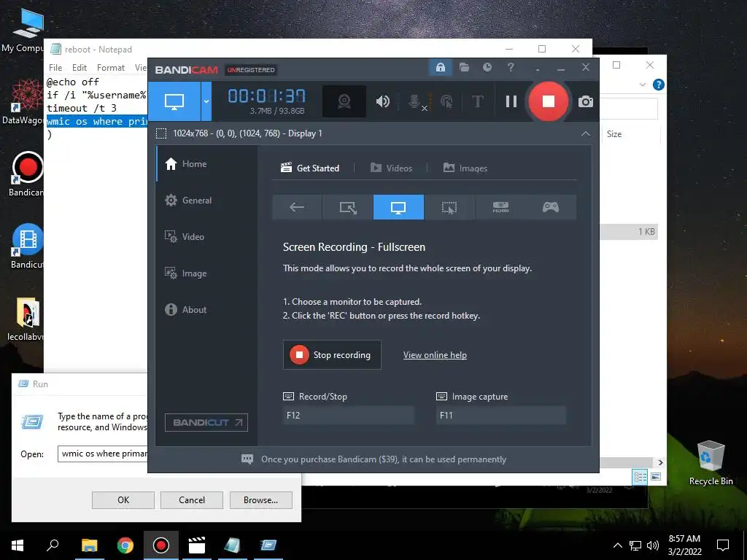Open taskbar search magnifier
Viewport: 747px width, 560px height.
(x=53, y=545)
